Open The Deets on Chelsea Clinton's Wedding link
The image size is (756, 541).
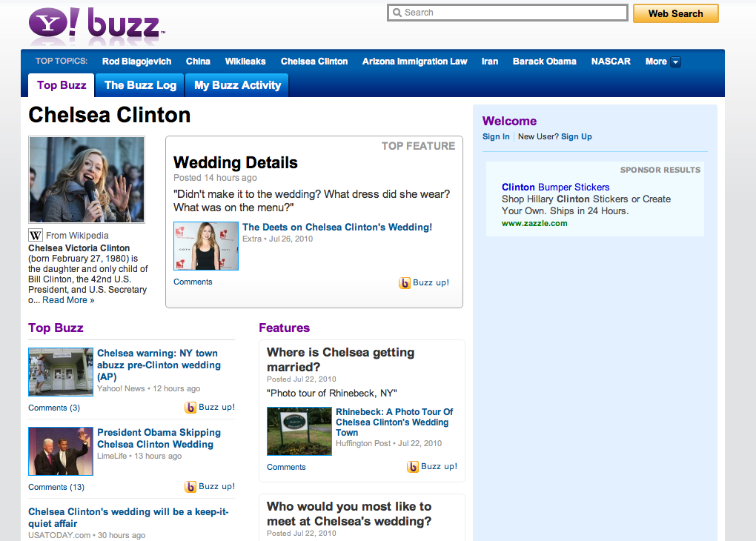[337, 227]
